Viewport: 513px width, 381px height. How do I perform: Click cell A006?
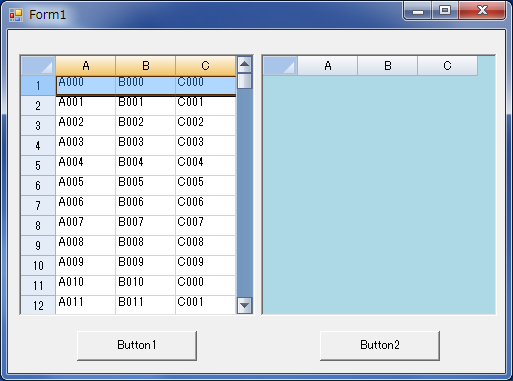click(x=86, y=206)
